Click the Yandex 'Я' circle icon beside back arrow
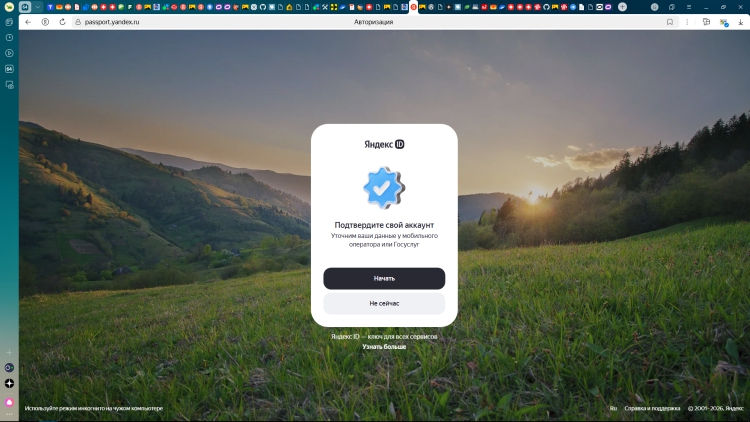750x422 pixels. point(45,22)
